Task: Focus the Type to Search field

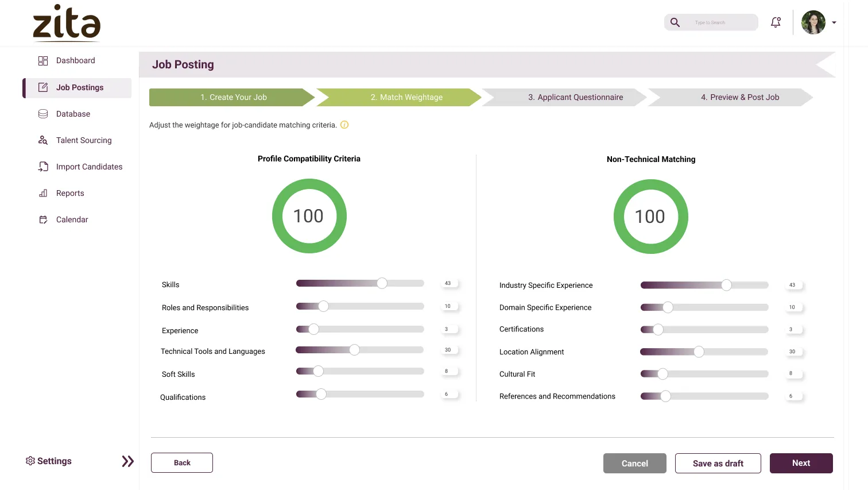Action: click(x=711, y=22)
